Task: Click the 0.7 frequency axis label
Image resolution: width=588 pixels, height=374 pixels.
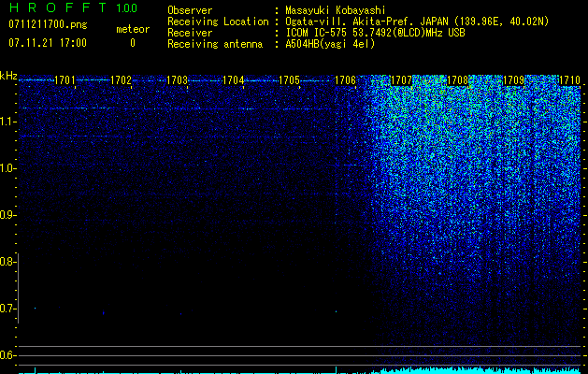Action: tap(7, 309)
